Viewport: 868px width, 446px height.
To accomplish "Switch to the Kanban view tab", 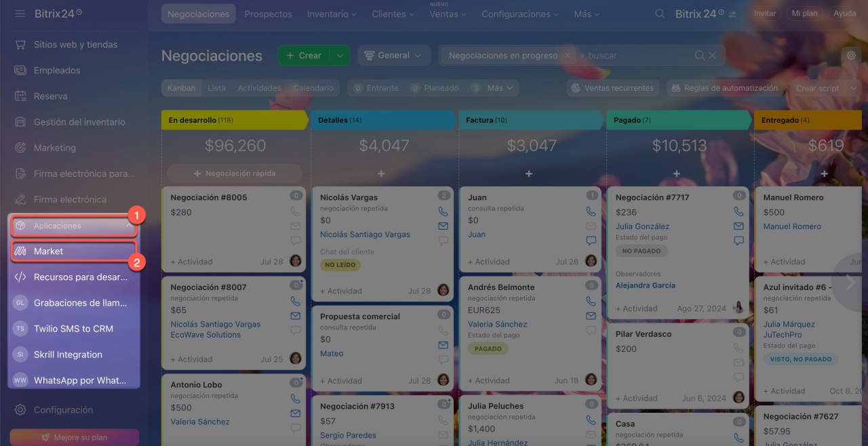I will click(x=182, y=88).
